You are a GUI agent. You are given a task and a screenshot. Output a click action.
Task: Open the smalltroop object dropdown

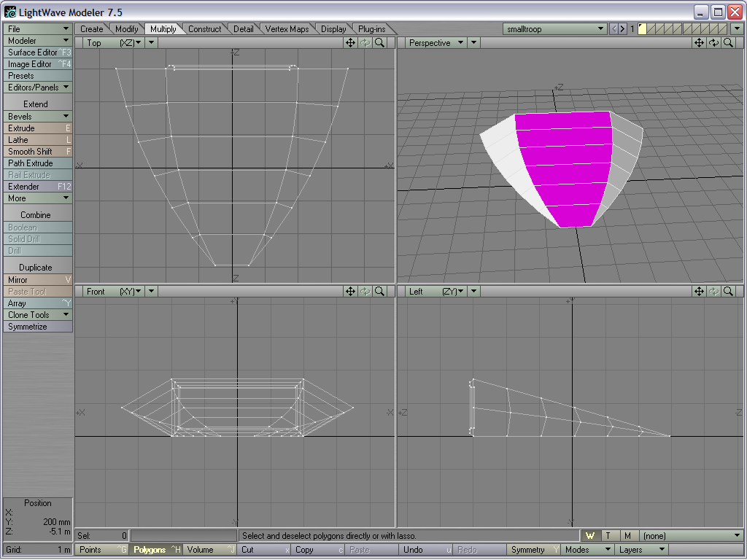click(x=555, y=29)
